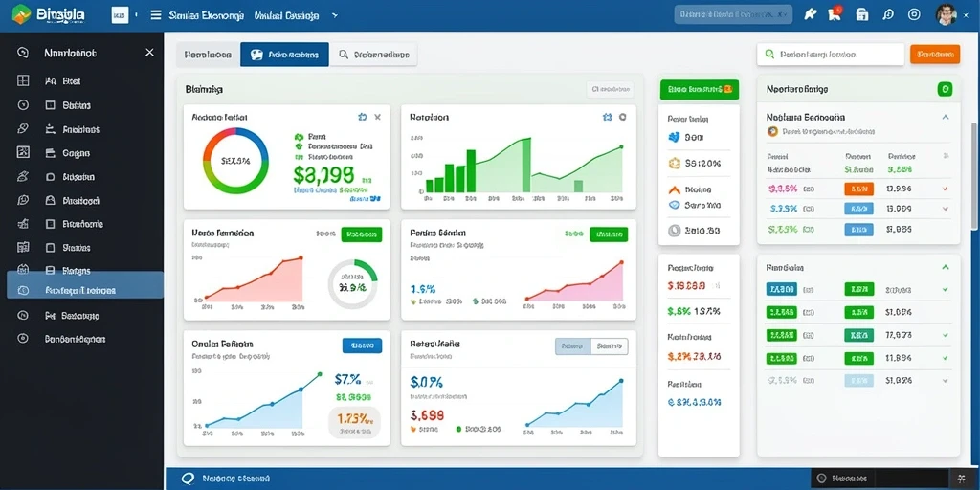Open the dropdown arrow in top bar title

click(335, 15)
